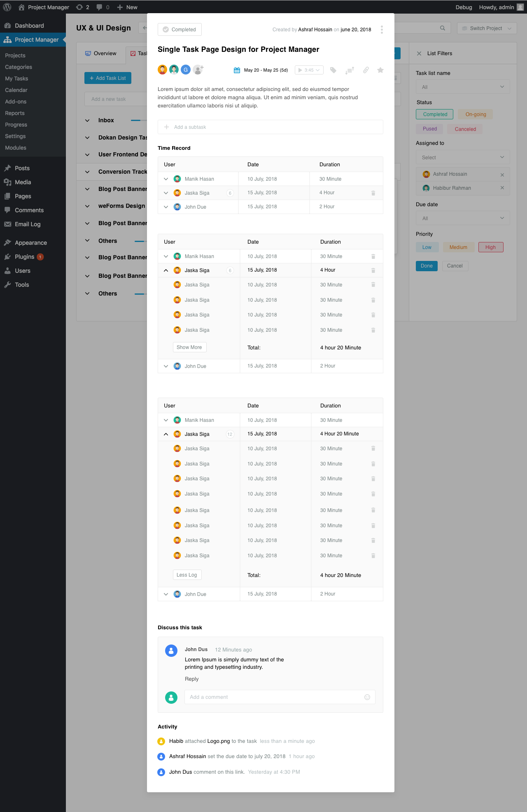This screenshot has width=527, height=812.
Task: Click the Add a subtask field
Action: tap(270, 127)
